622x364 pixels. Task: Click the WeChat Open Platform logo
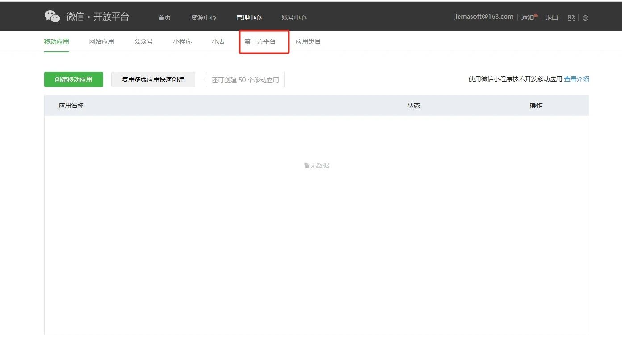tap(87, 17)
